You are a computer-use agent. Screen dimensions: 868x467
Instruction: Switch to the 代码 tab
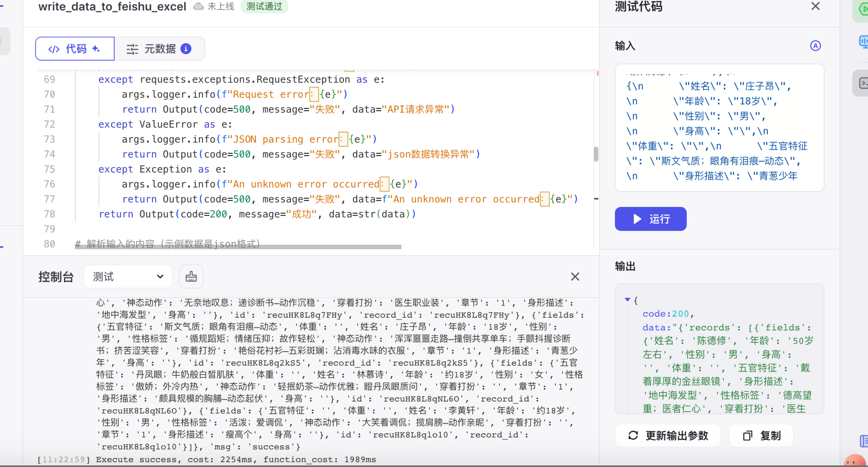75,48
